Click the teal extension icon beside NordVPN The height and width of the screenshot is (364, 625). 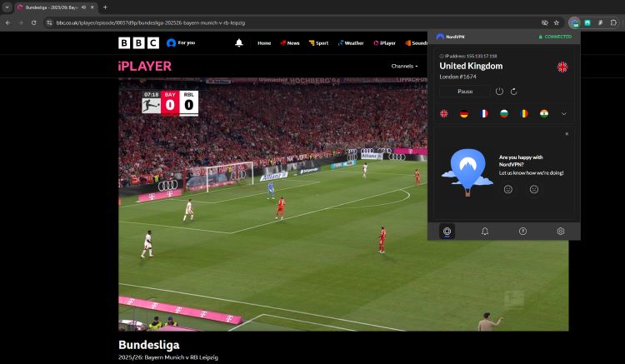[587, 23]
